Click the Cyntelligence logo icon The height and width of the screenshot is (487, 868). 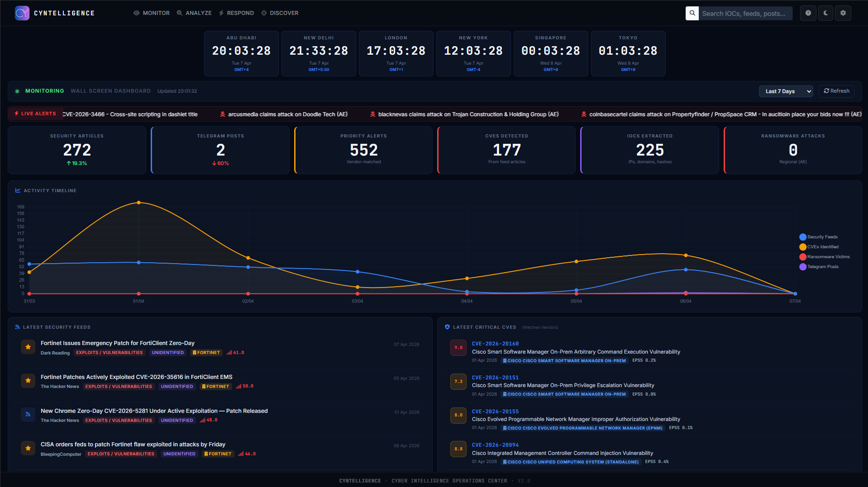point(22,13)
